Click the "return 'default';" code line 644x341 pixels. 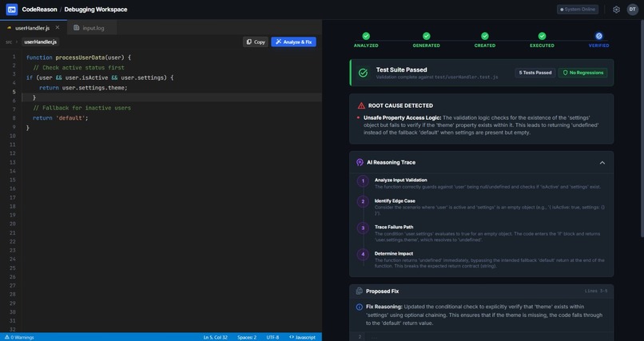61,117
